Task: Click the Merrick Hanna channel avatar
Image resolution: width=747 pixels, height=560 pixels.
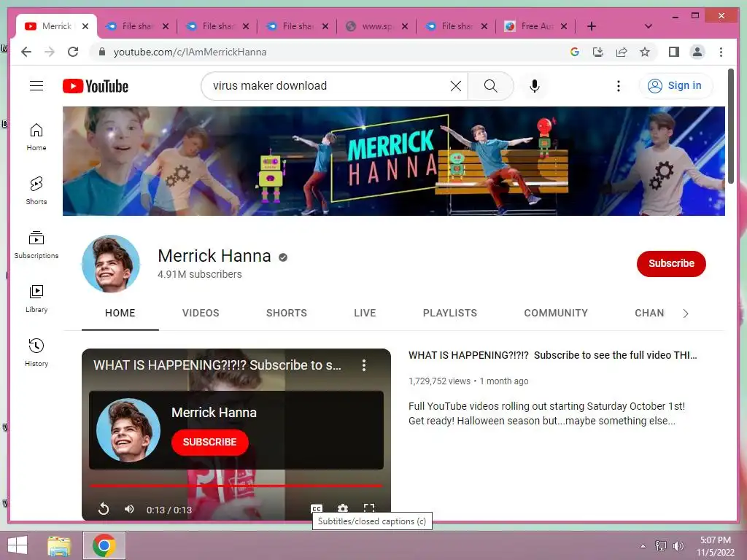Action: pos(111,263)
